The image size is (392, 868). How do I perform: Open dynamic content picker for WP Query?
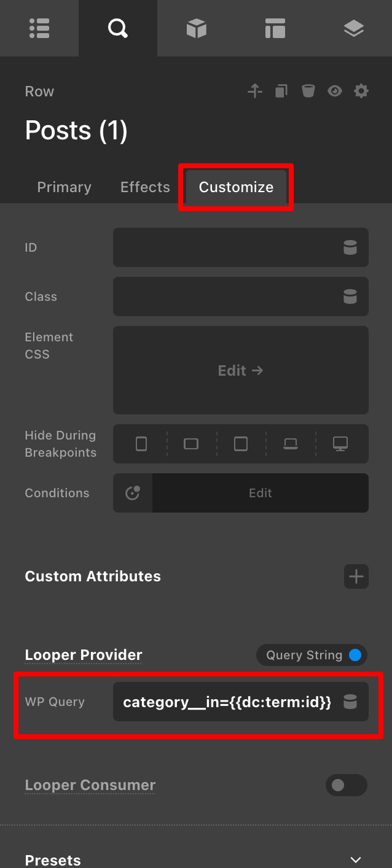coord(350,702)
